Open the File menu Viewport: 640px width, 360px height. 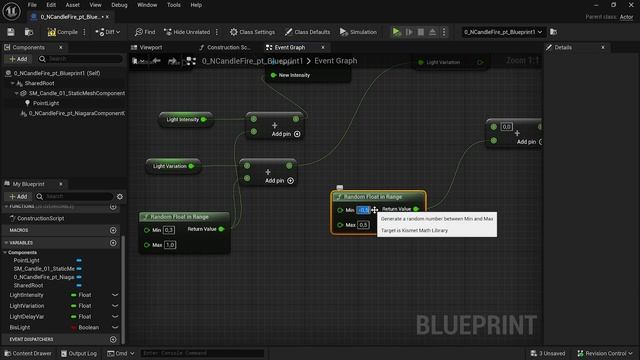point(32,5)
